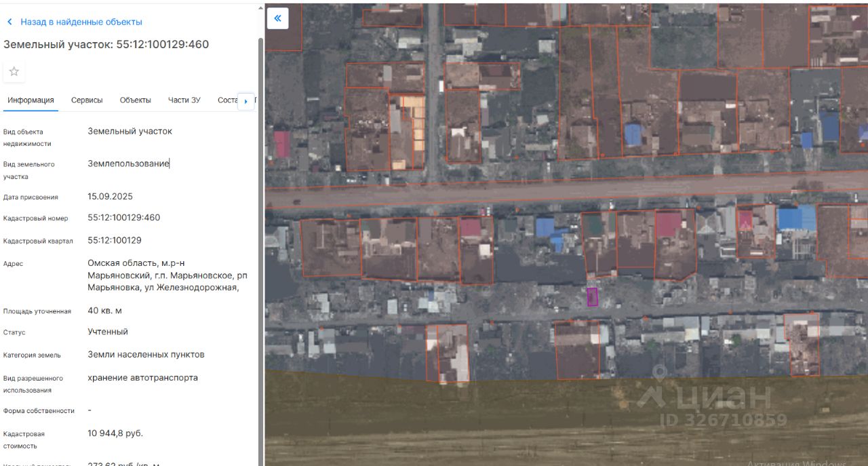Screen dimensions: 868x466
Task: Switch to the Сервисы tab
Action: 87,100
